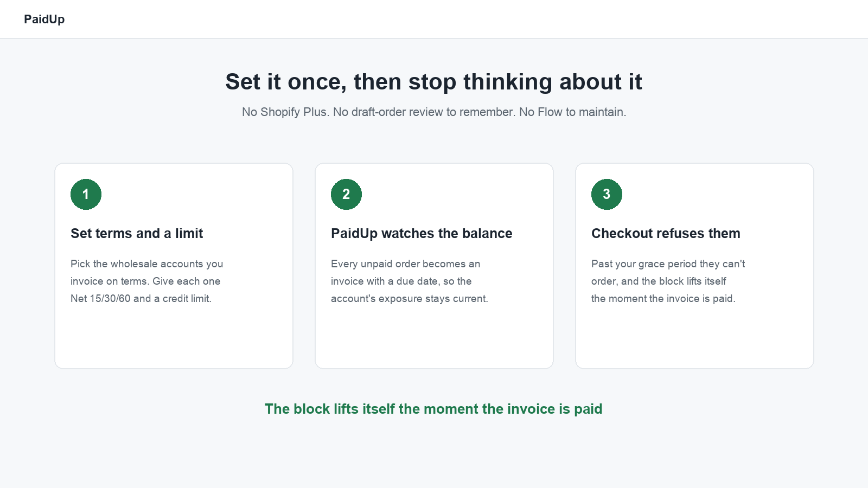This screenshot has height=488, width=868.
Task: Click the green 'block lifts itself' tagline
Action: click(433, 409)
